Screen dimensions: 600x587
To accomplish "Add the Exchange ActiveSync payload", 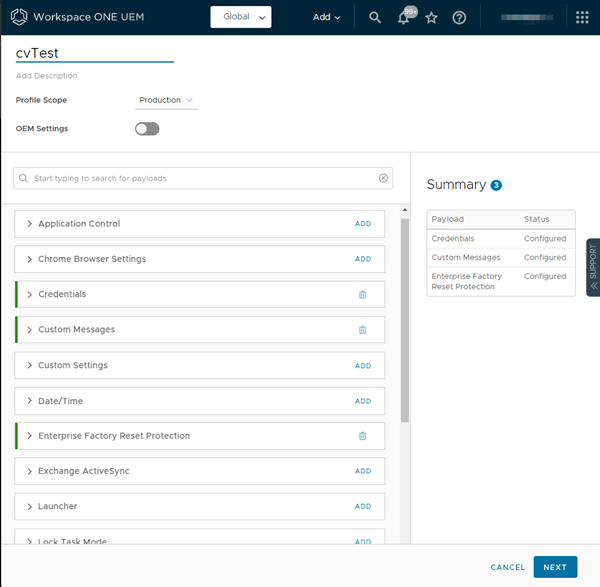I will (x=363, y=471).
